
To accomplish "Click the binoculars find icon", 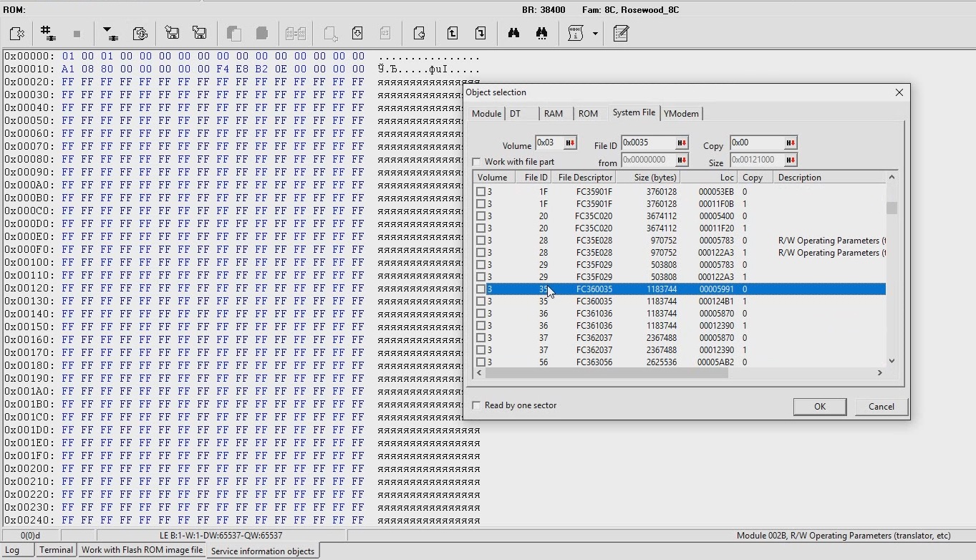I will pos(513,34).
